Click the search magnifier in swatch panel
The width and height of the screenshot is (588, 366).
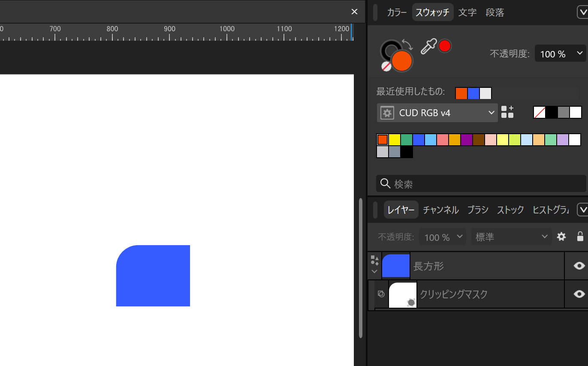[385, 183]
